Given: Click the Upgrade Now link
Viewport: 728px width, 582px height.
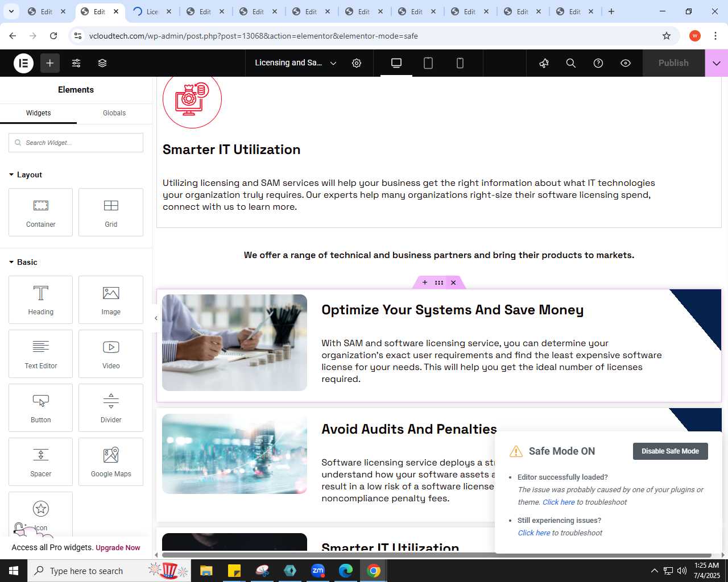Looking at the screenshot, I should (x=118, y=548).
